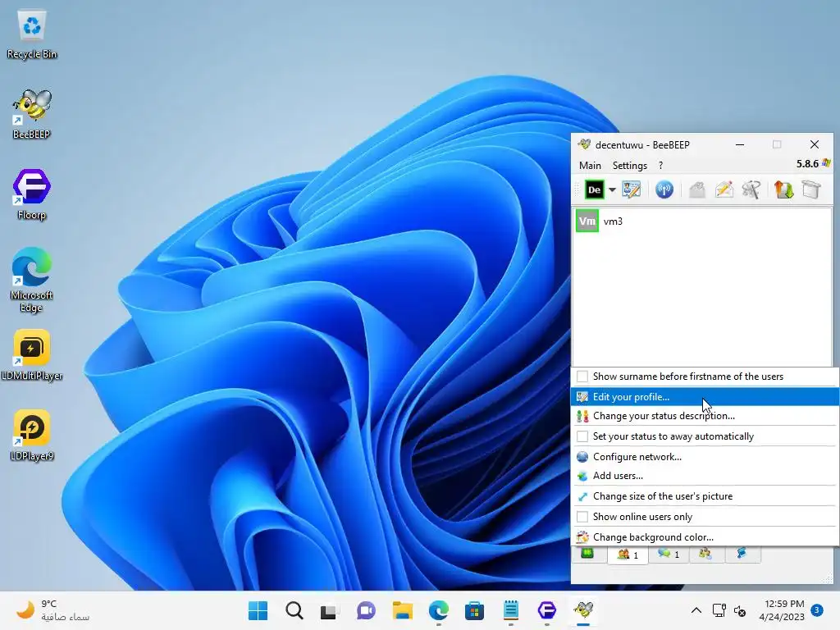Click the grayed-out envelope icon in toolbar

tap(697, 189)
